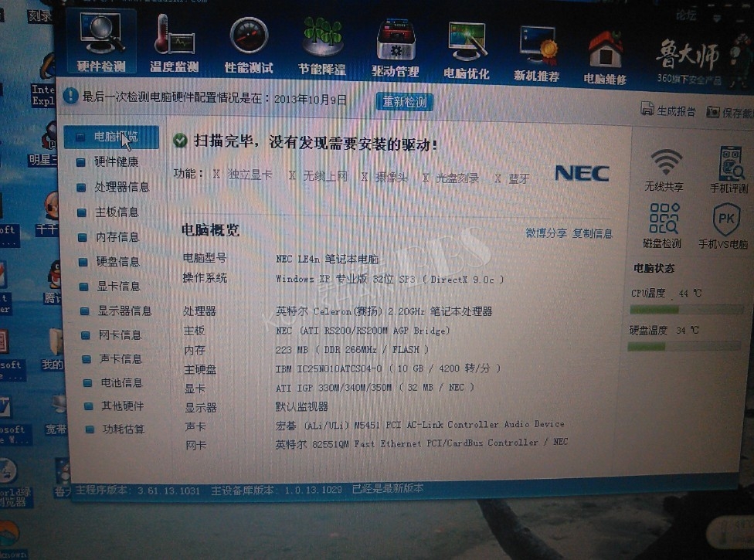Click the CPU温度 temperature bar
The image size is (754, 560).
click(x=687, y=310)
